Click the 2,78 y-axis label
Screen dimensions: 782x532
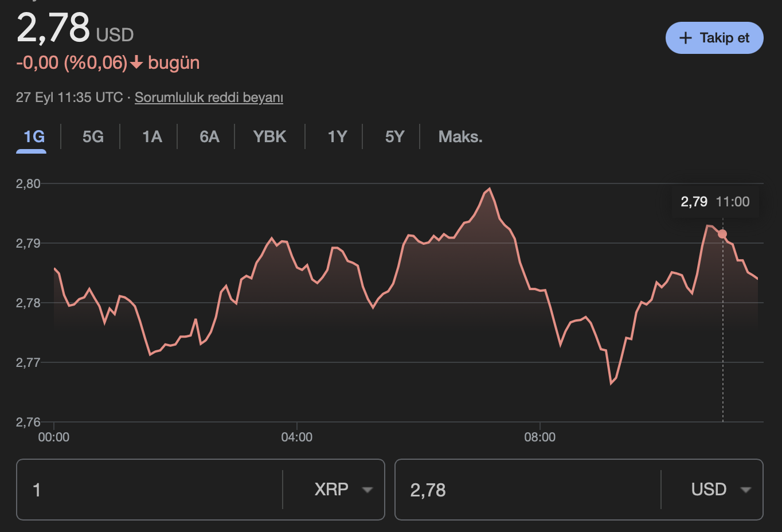coord(28,303)
